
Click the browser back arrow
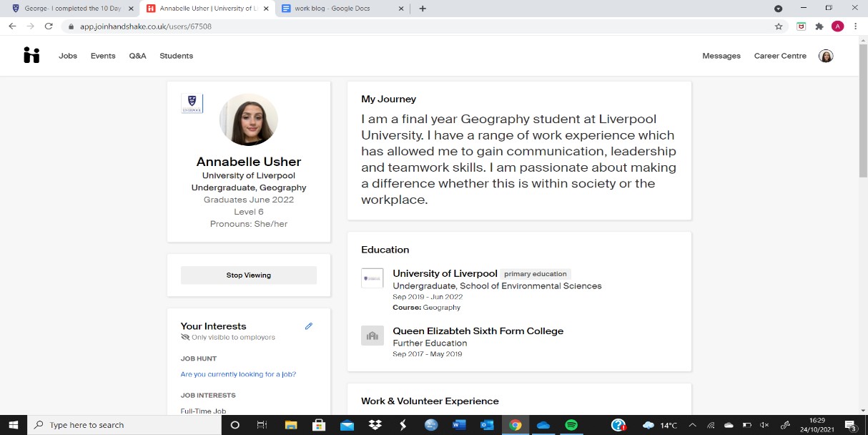pos(12,26)
